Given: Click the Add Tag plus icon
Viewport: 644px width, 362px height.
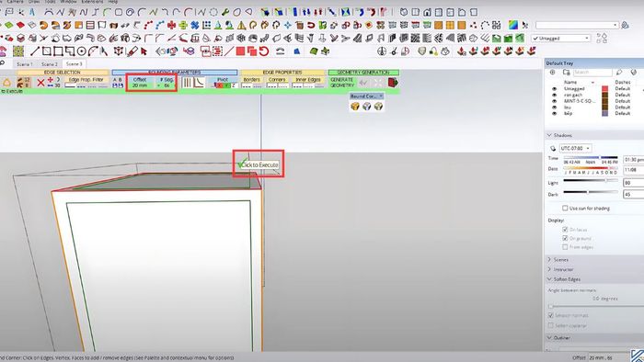Looking at the screenshot, I should coord(552,73).
